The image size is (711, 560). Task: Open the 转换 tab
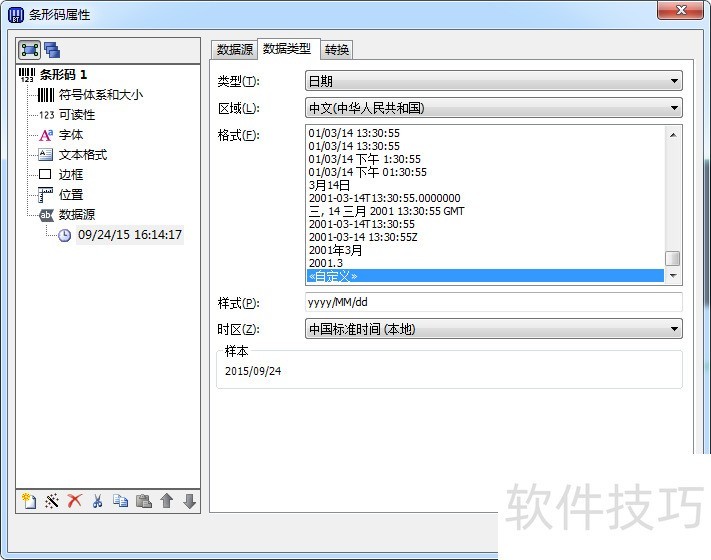click(x=336, y=50)
